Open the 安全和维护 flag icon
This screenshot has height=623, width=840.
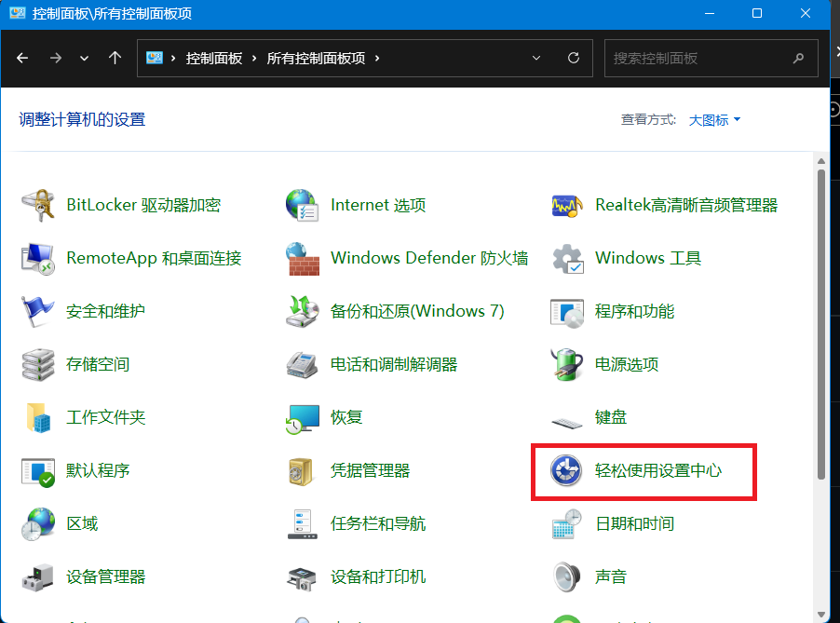[37, 311]
